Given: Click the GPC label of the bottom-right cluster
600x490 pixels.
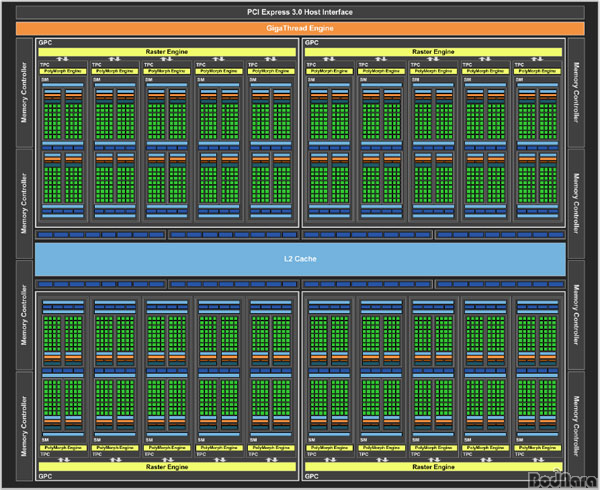Looking at the screenshot, I should tap(310, 476).
